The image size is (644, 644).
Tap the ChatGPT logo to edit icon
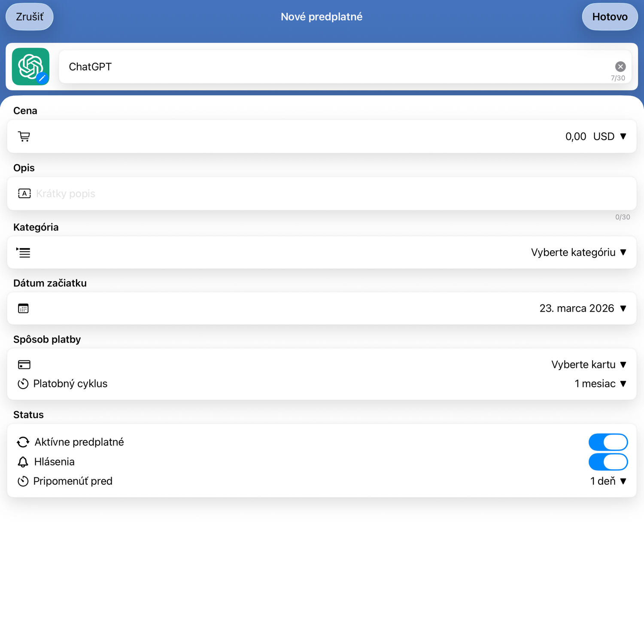point(30,67)
